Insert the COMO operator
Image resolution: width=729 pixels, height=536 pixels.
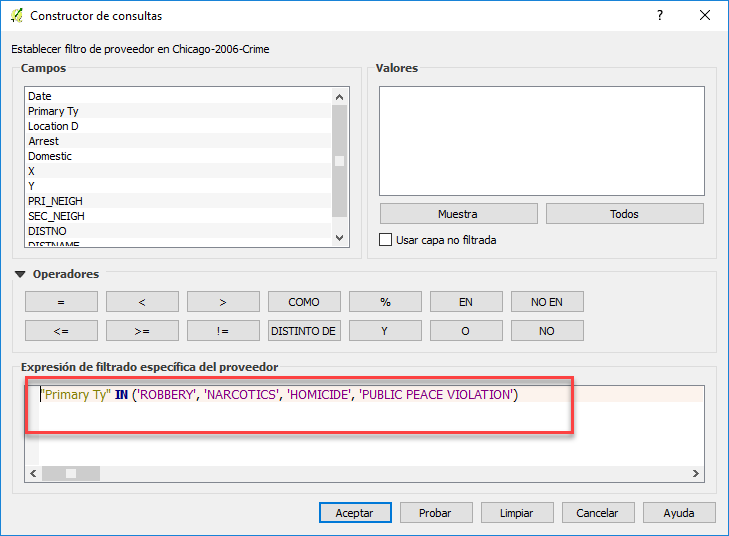click(x=304, y=302)
